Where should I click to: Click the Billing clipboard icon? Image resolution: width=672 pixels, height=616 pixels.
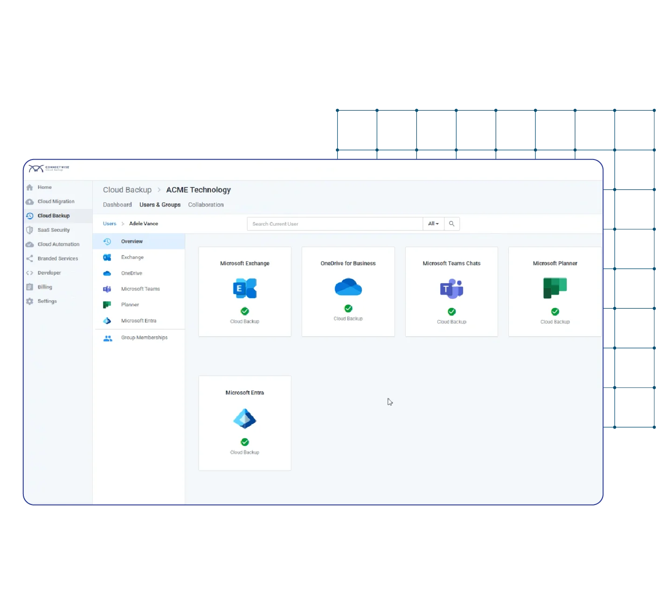tap(30, 287)
